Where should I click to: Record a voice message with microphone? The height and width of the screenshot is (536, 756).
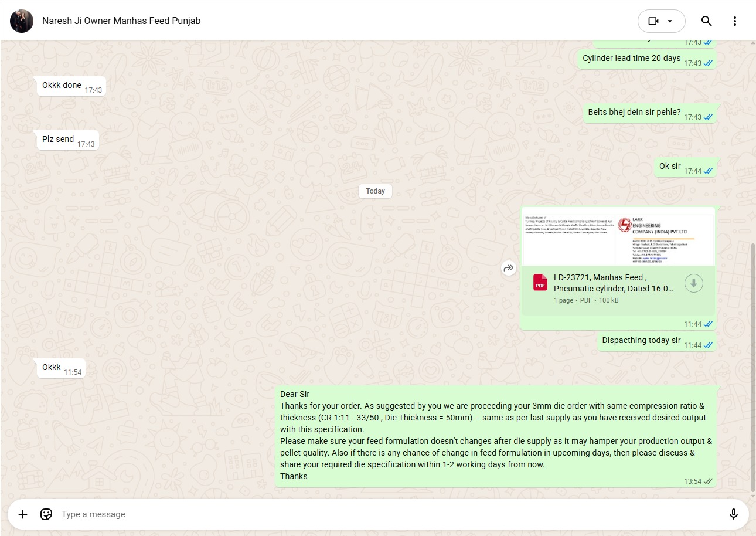tap(733, 514)
